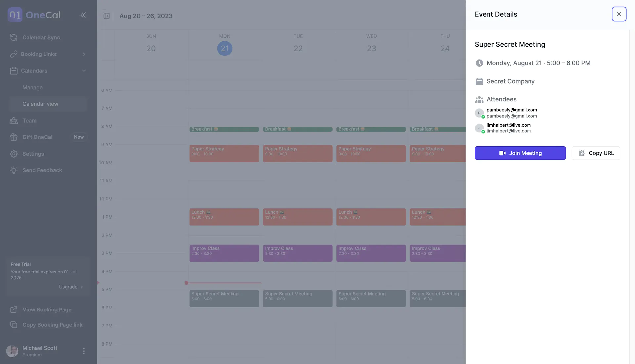Click the Send Feedback icon in sidebar
This screenshot has width=635, height=364.
[x=13, y=170]
